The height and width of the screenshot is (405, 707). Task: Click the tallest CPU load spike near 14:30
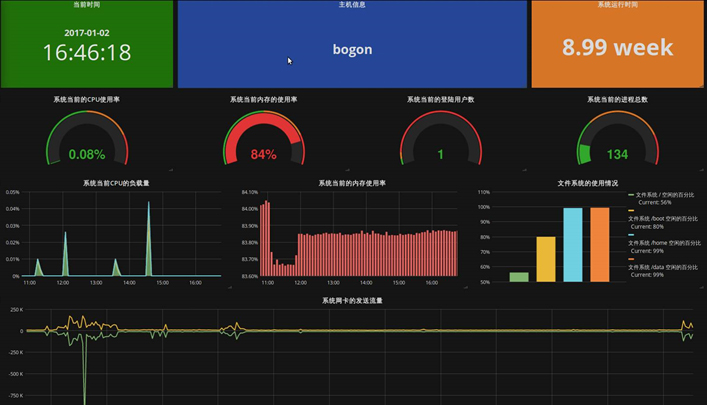click(149, 237)
